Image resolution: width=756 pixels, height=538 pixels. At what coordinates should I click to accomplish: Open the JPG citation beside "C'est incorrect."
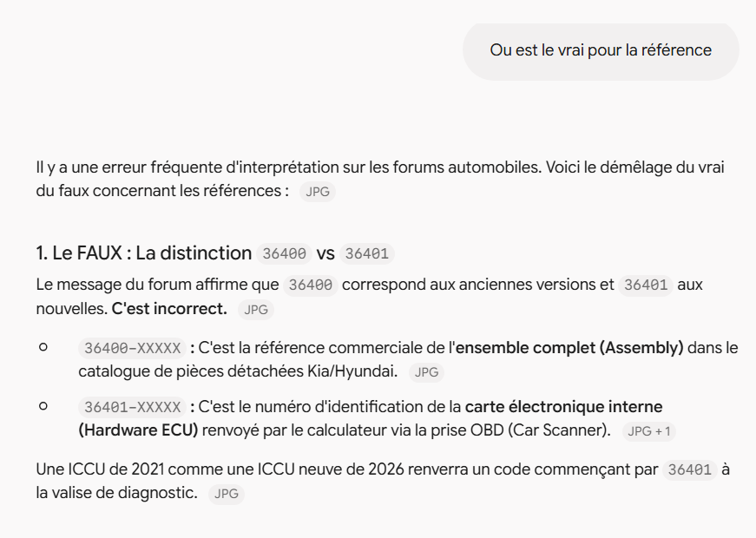click(x=256, y=310)
